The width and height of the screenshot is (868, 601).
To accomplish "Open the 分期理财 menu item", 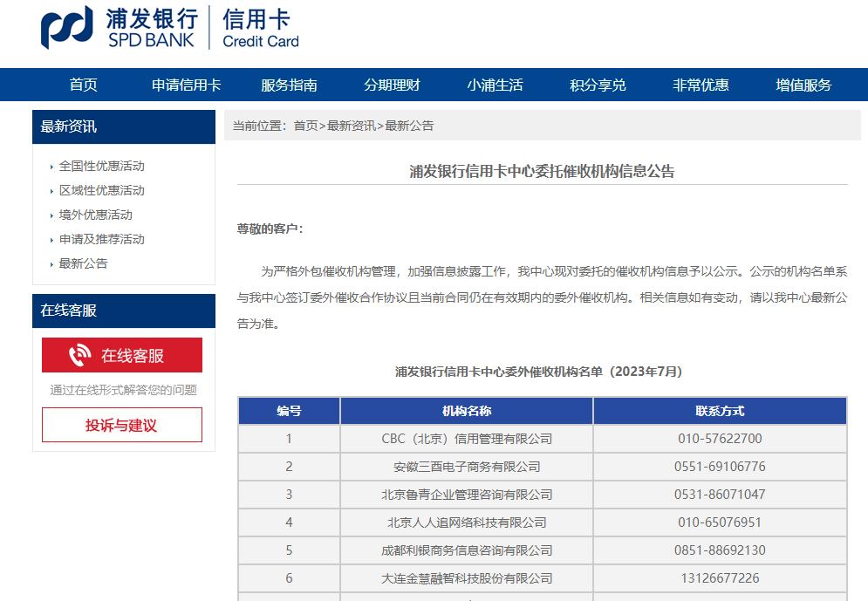I will tap(391, 85).
